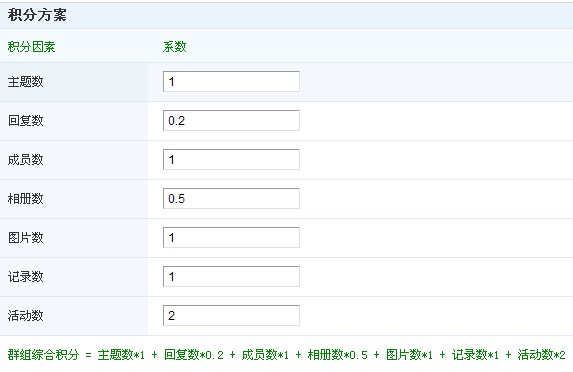Focus the 图片数 coefficient text box
573x372 pixels.
[231, 238]
